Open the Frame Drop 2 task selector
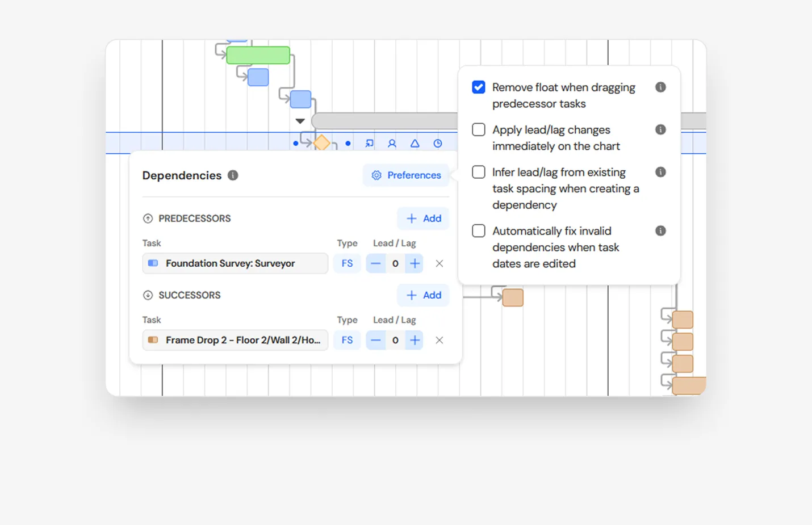This screenshot has width=812, height=525. pos(235,340)
